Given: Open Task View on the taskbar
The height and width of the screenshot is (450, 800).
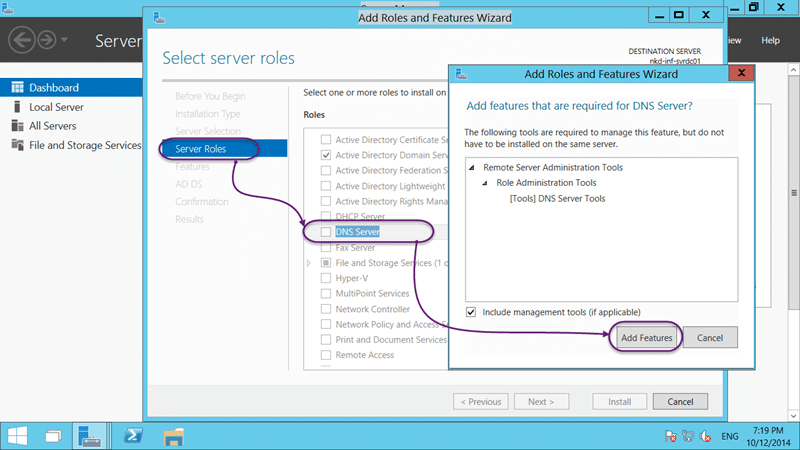Looking at the screenshot, I should [53, 436].
